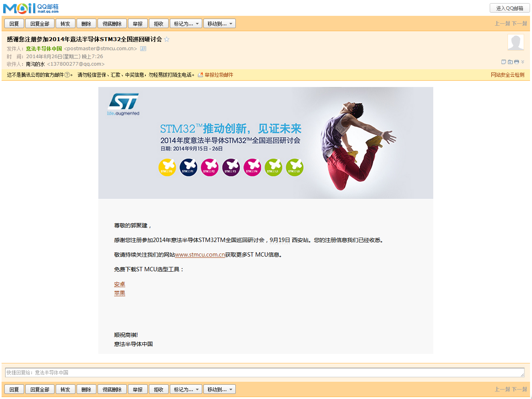Screen dimensions: 532x399
Task: Print this email using the printer icon
Action: 517,62
